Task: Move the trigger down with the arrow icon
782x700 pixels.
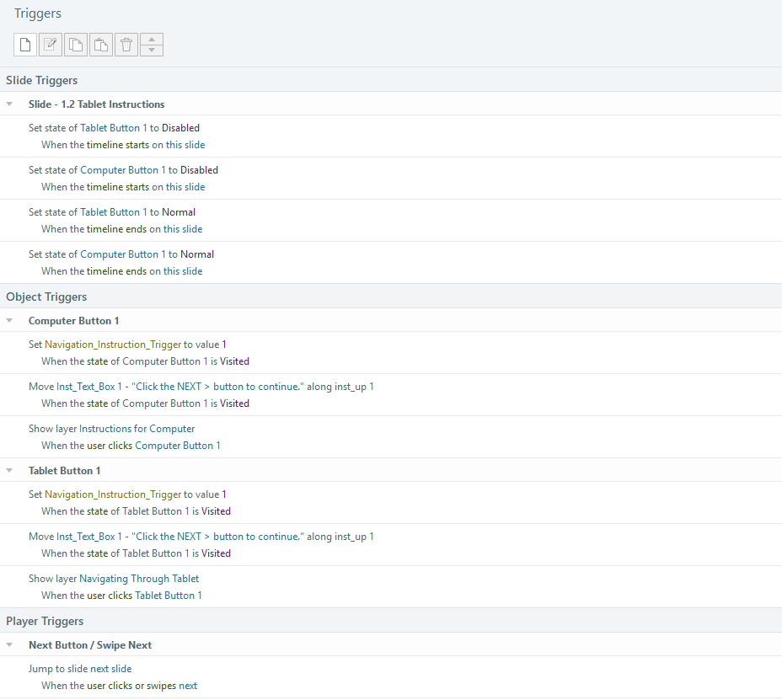Action: (x=151, y=49)
